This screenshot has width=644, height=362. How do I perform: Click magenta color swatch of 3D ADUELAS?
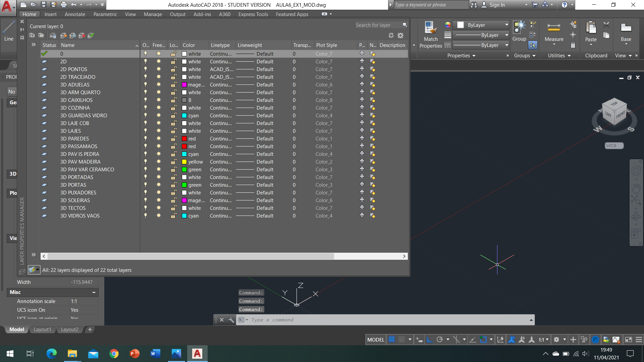coord(184,84)
